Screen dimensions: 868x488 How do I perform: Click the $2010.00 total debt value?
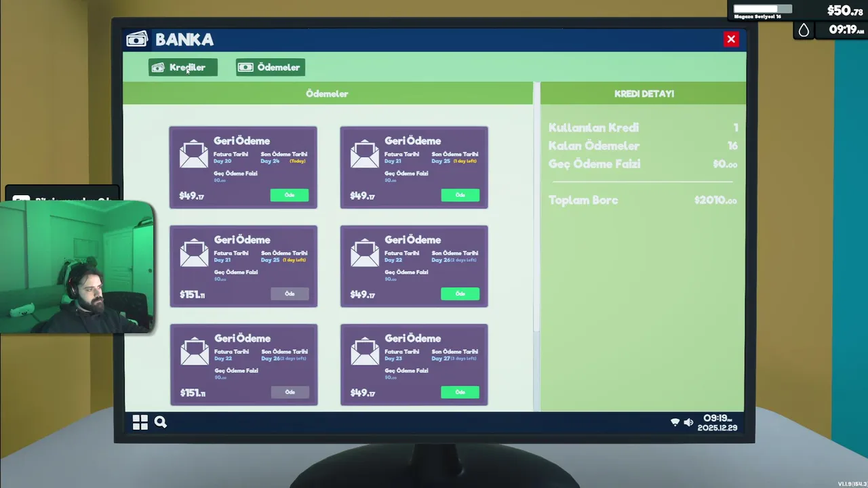point(715,200)
